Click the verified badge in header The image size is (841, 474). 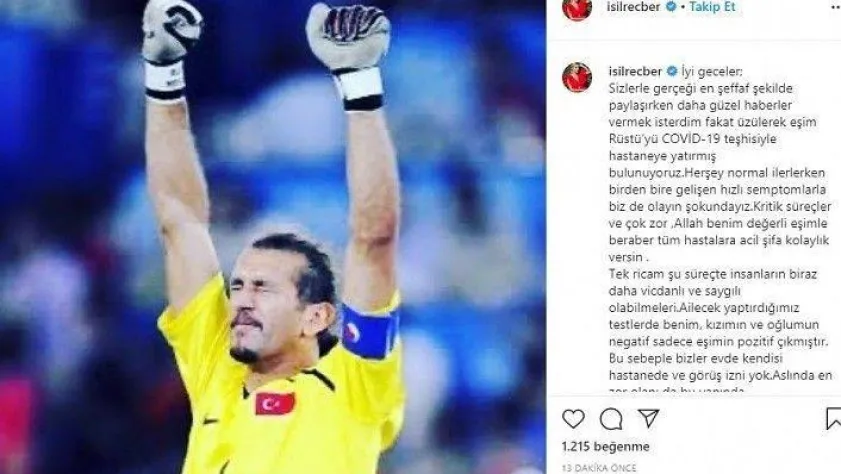[x=670, y=7]
